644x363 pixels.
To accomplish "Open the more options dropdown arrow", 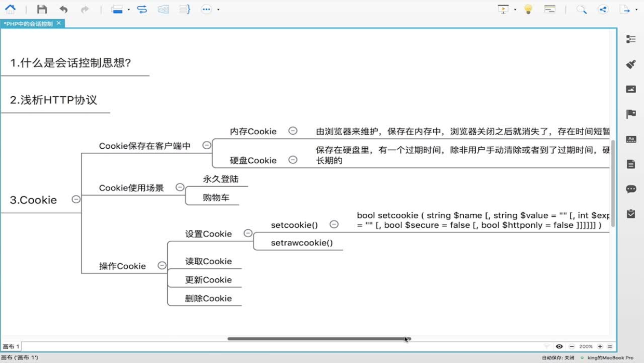I will pyautogui.click(x=218, y=10).
